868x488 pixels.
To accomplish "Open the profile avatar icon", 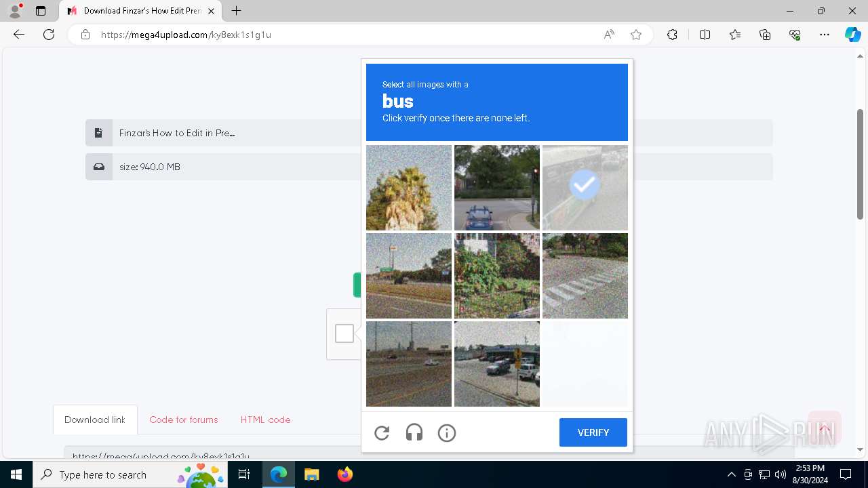I will tap(15, 11).
